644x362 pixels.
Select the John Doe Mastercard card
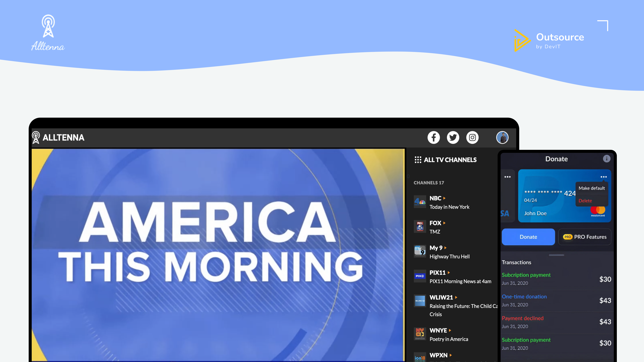click(x=565, y=196)
